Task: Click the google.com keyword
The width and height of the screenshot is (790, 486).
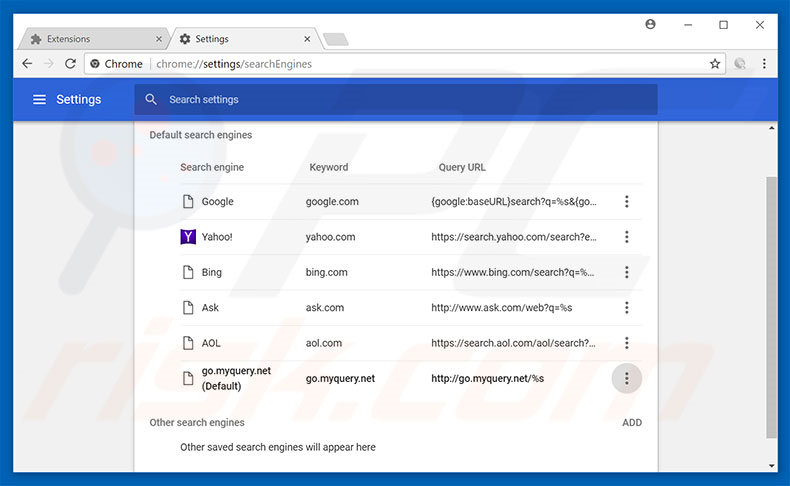Action: 332,201
